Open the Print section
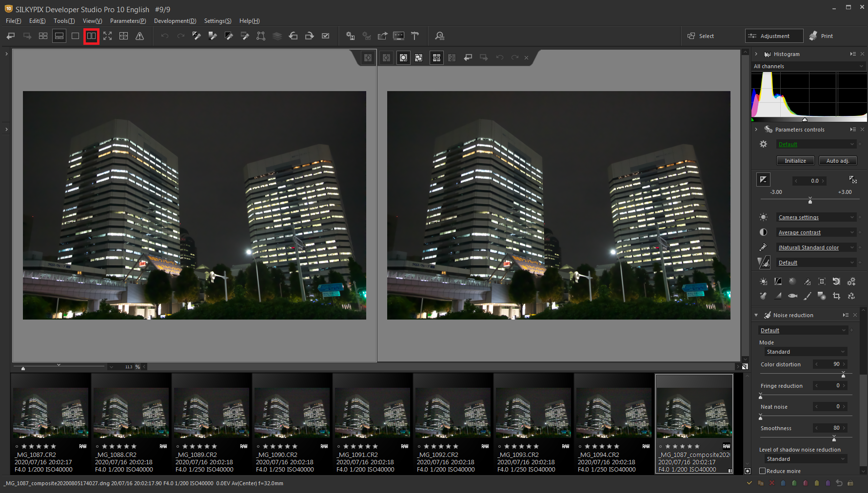Screen dimensions: 868x493 pyautogui.click(x=821, y=36)
